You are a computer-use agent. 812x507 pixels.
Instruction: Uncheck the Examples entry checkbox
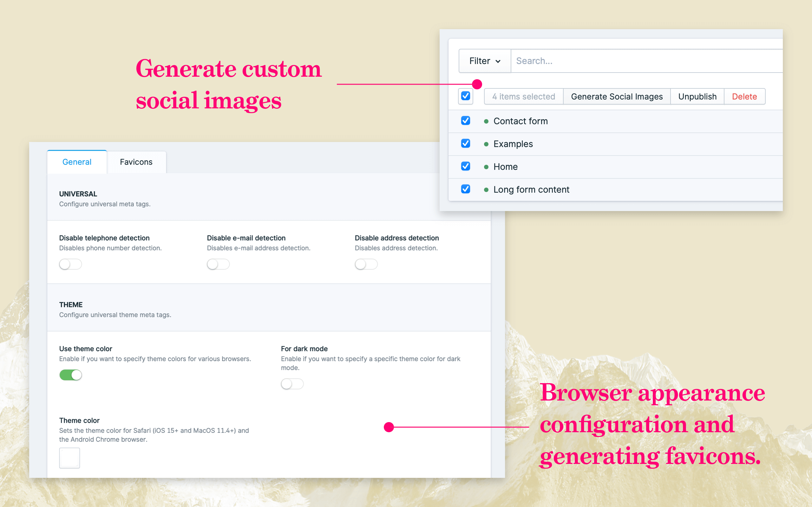coord(465,144)
